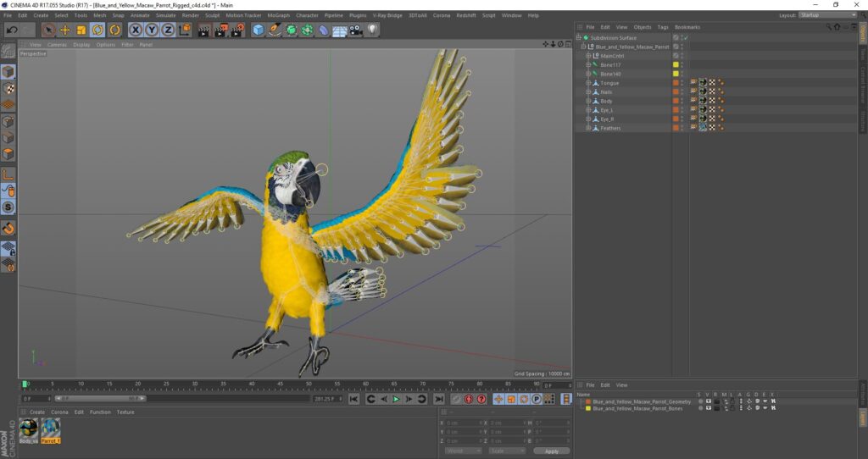This screenshot has width=868, height=459.
Task: Click Material Manager Create menu
Action: (37, 412)
